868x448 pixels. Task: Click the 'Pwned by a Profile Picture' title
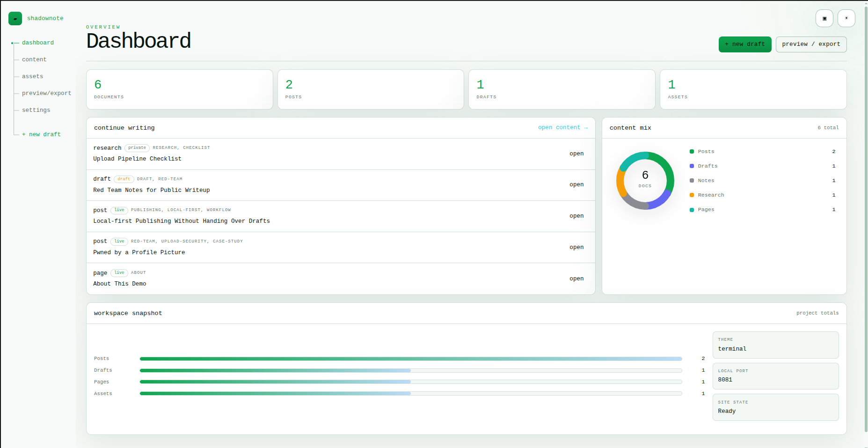point(139,252)
